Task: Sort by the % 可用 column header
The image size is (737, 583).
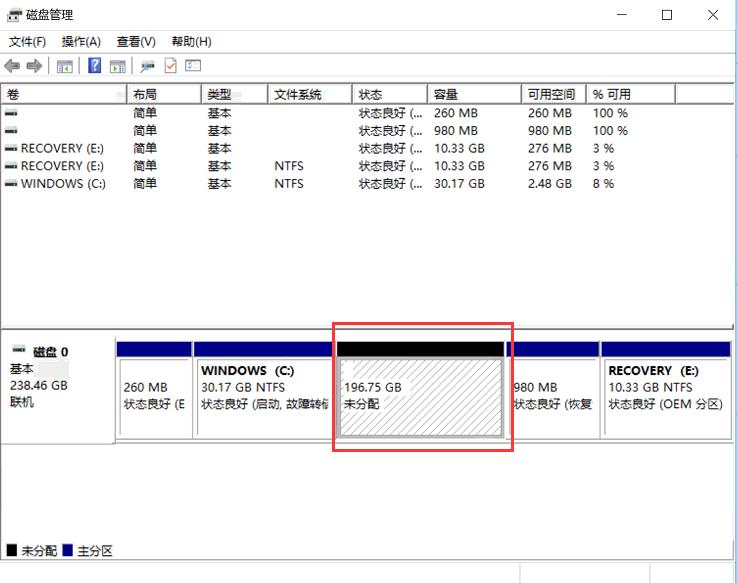Action: click(631, 95)
